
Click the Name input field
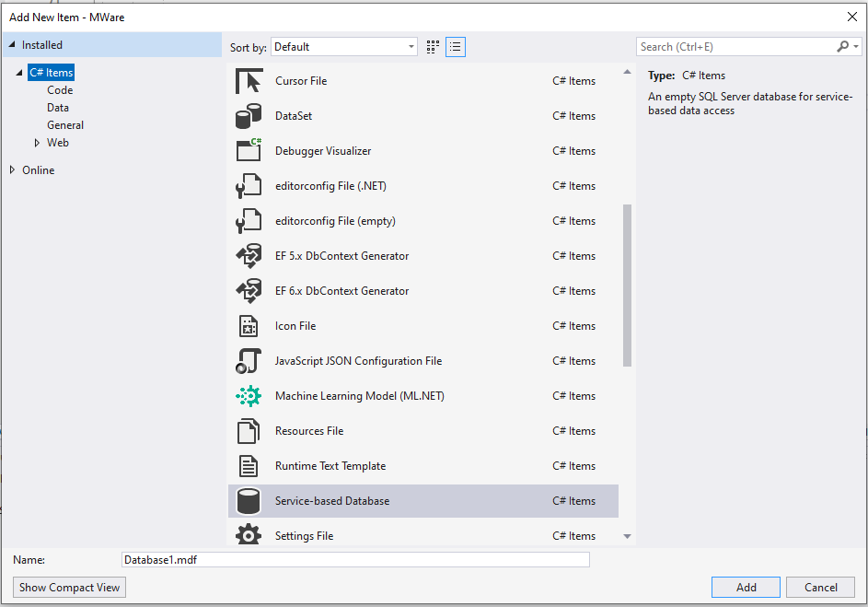pyautogui.click(x=355, y=559)
